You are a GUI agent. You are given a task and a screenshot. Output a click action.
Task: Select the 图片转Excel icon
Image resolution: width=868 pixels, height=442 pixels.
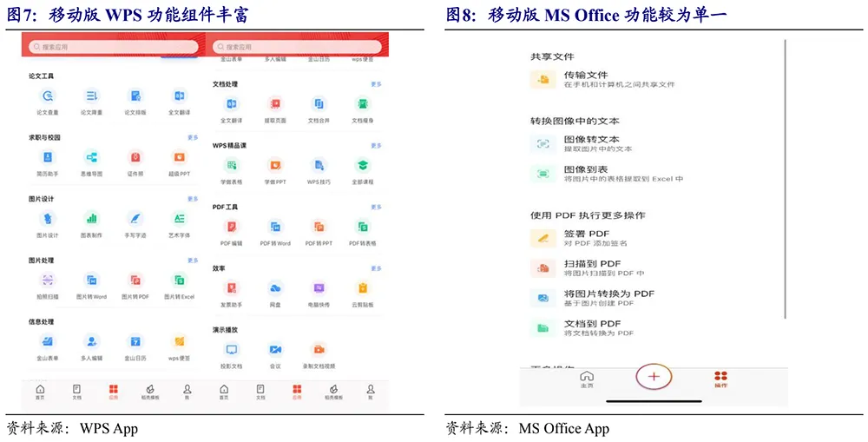[180, 280]
